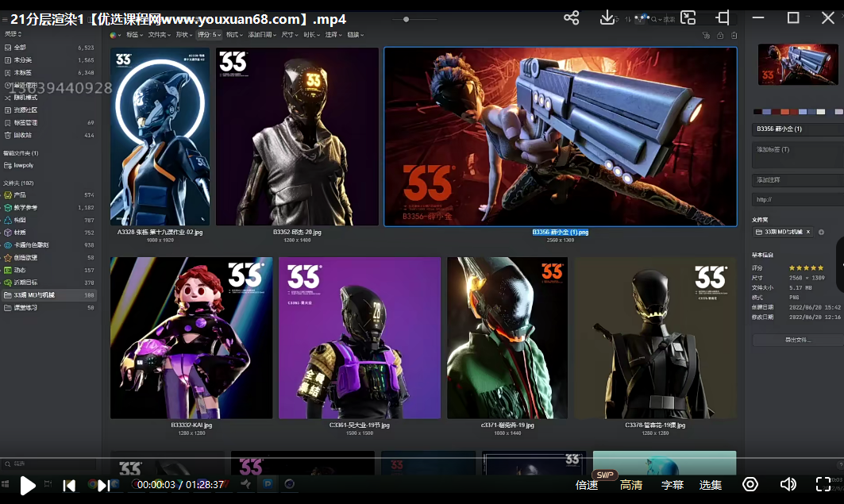This screenshot has height=504, width=844.
Task: Toggle subtitles with 字幕 button
Action: (x=672, y=485)
